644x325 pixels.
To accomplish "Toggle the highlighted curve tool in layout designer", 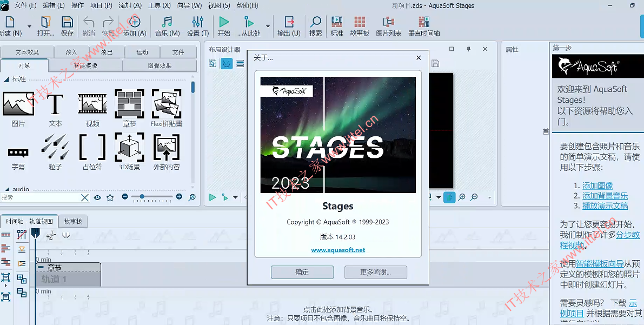I will coord(227,63).
